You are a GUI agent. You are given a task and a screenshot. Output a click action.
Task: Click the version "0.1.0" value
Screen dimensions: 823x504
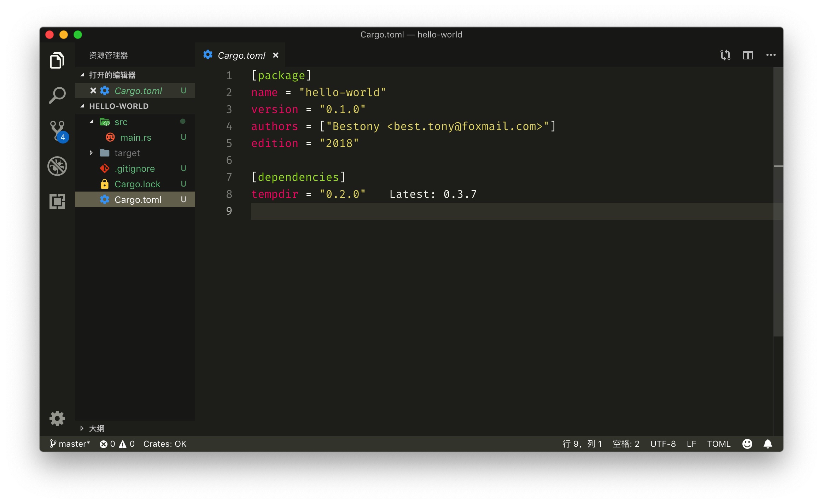(x=343, y=109)
